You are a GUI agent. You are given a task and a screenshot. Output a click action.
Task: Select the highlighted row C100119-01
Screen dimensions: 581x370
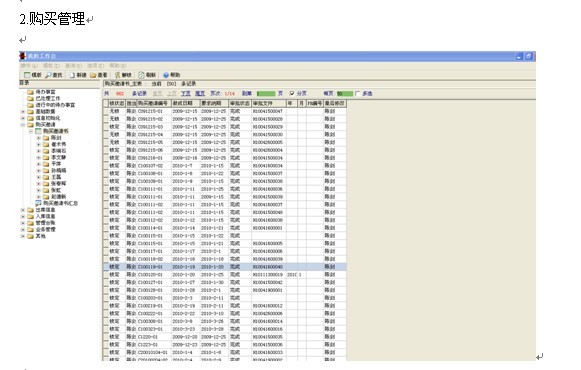225,267
